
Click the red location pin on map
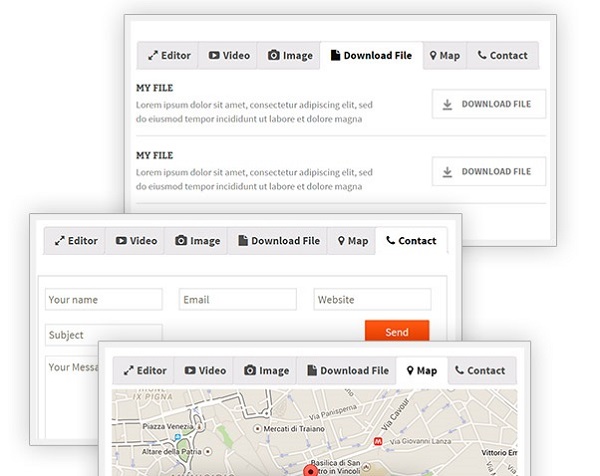click(x=310, y=471)
